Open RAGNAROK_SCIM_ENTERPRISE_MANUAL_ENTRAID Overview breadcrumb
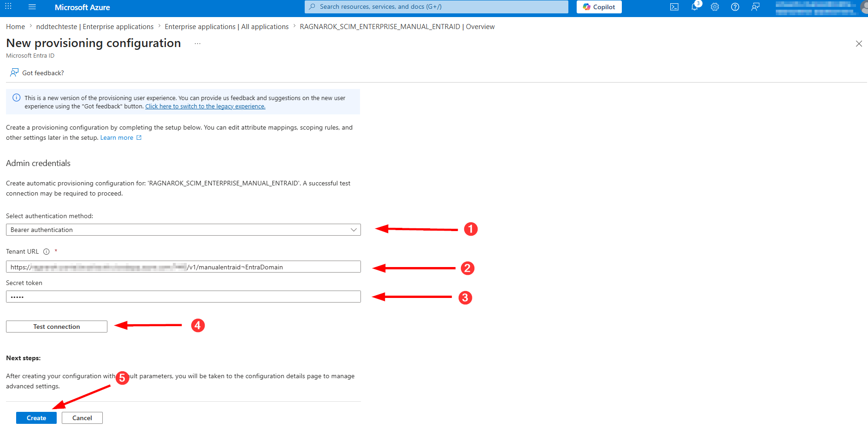Viewport: 868px width, 428px height. (x=397, y=27)
